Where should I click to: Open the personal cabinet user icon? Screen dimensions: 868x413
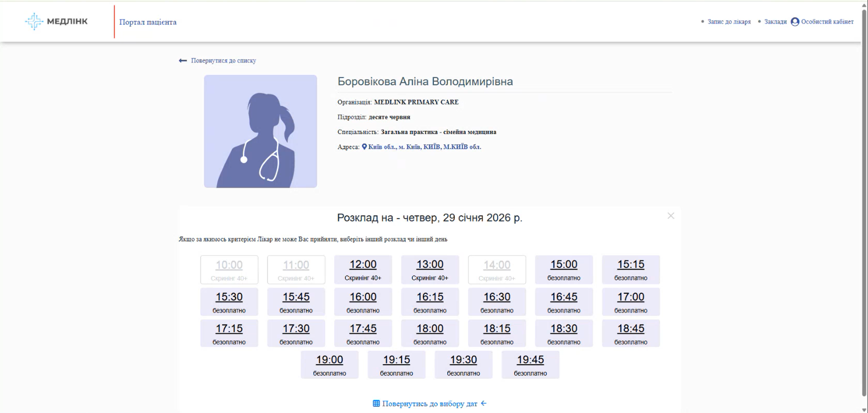point(795,22)
